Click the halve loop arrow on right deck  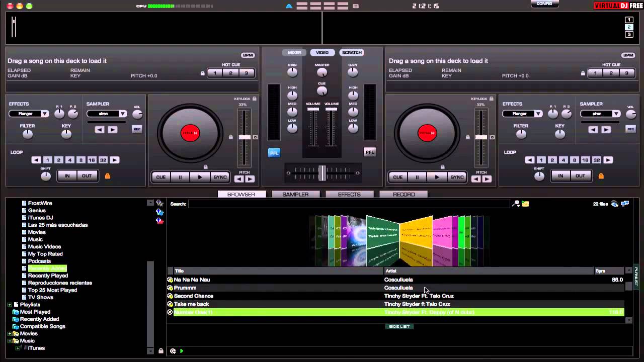(529, 160)
